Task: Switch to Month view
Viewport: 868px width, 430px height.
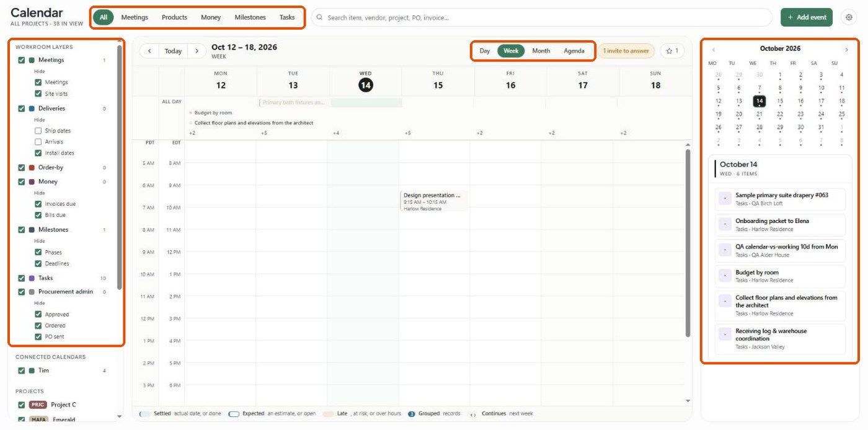Action: 541,51
